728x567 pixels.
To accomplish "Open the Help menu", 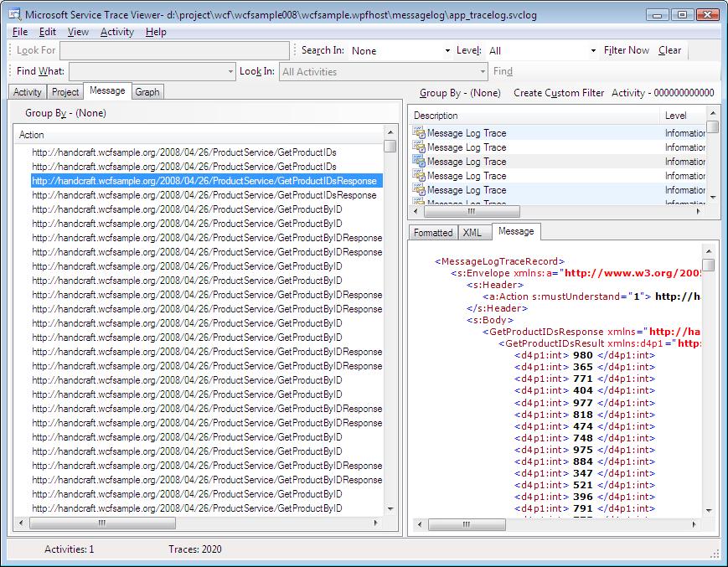I will pos(156,32).
